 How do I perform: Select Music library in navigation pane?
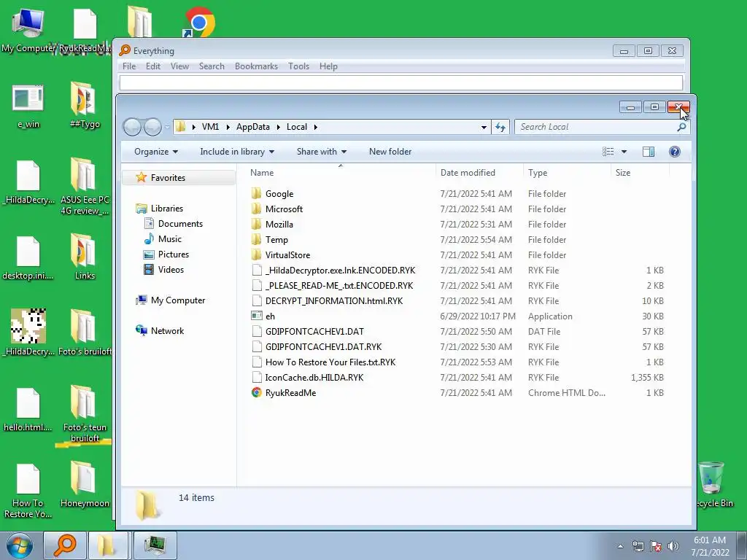(169, 239)
